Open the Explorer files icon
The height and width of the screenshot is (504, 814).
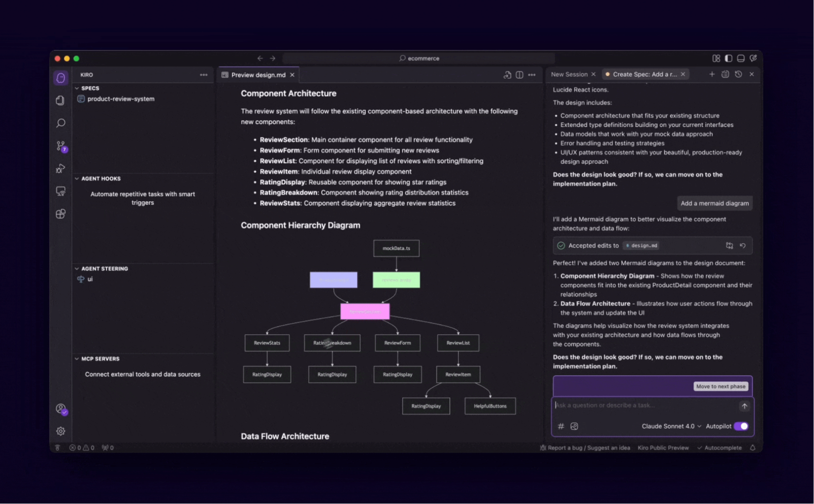[61, 100]
